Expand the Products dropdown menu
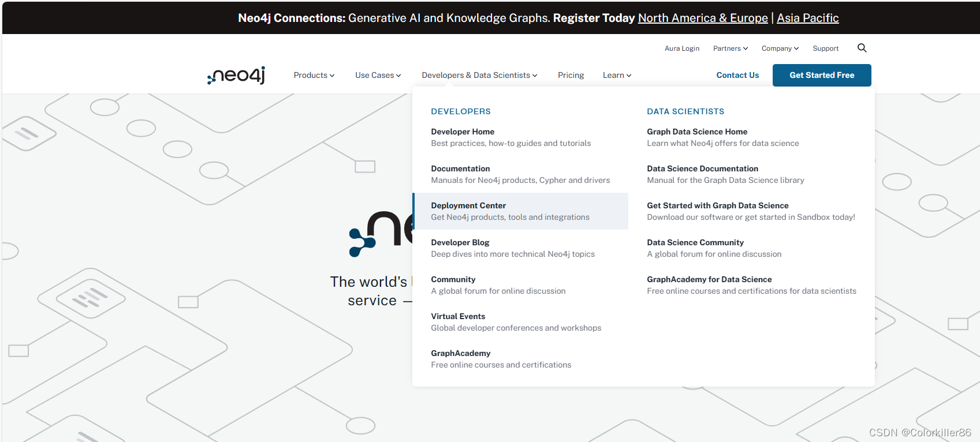Screen dimensions: 980x442 [314, 75]
